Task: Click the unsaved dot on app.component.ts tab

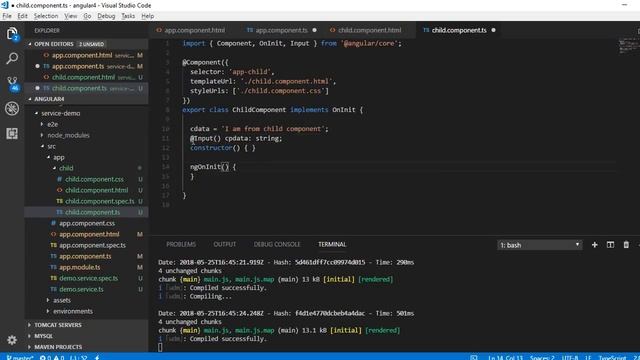Action: [x=314, y=30]
